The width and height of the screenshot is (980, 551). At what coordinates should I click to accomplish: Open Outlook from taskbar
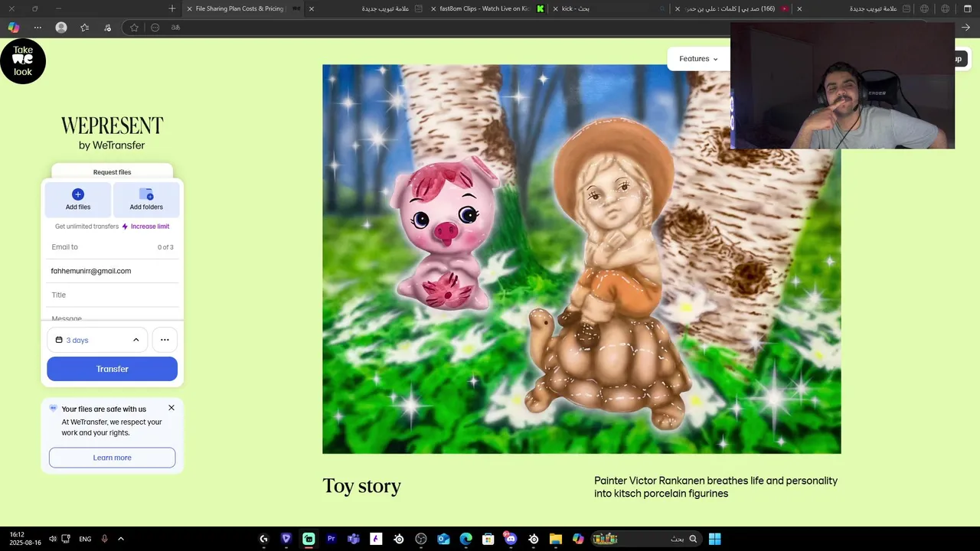(x=443, y=539)
